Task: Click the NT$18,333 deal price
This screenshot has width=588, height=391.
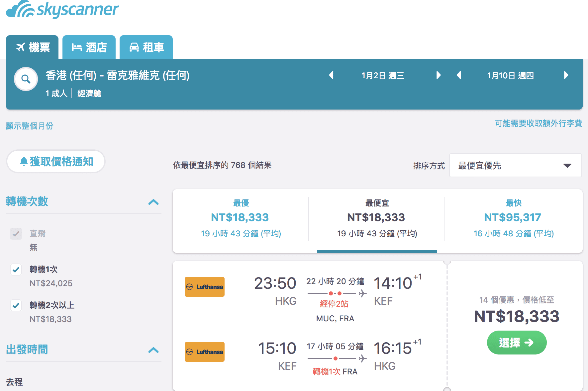Action: pyautogui.click(x=517, y=316)
